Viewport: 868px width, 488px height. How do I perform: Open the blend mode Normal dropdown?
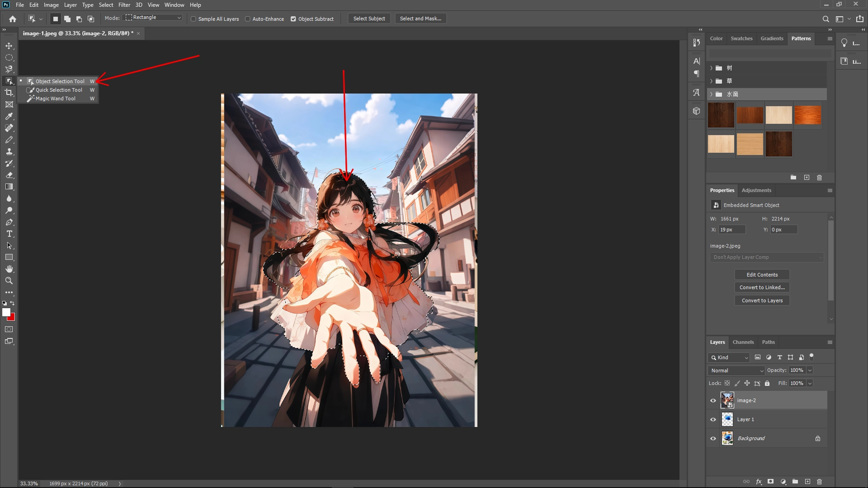(x=736, y=370)
